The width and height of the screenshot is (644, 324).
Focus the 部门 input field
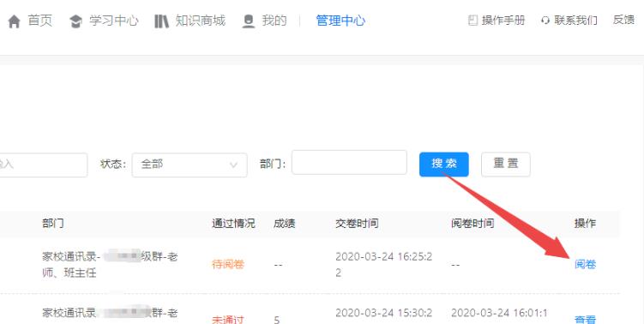pyautogui.click(x=349, y=162)
